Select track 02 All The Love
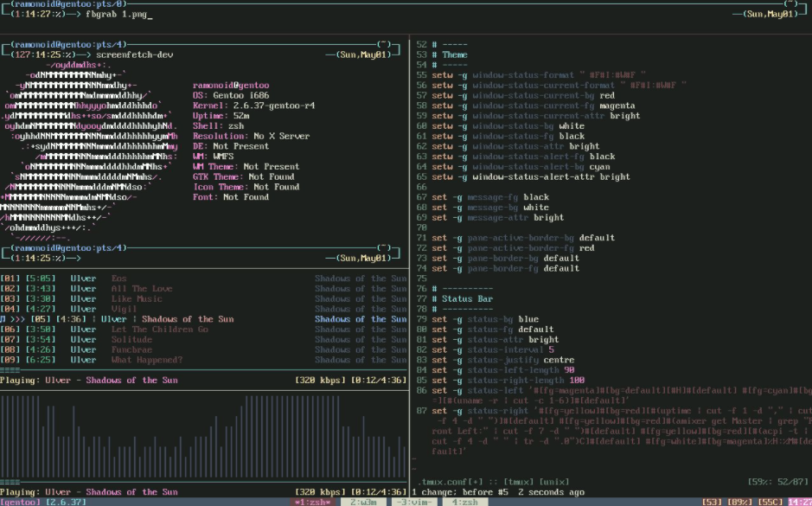Screen dimensions: 812x506 click(x=203, y=289)
